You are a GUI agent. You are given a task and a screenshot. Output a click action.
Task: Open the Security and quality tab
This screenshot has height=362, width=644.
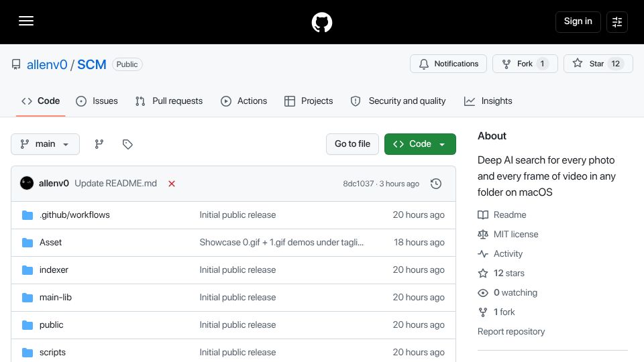click(x=398, y=101)
